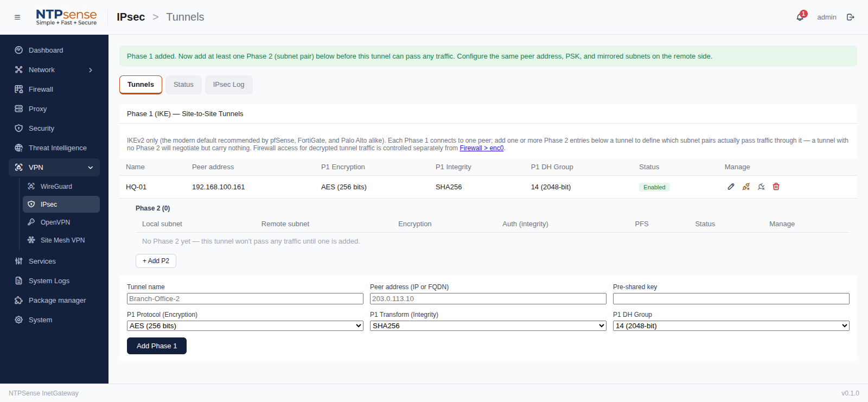Open OpenVPN in the VPN submenu

click(x=61, y=222)
